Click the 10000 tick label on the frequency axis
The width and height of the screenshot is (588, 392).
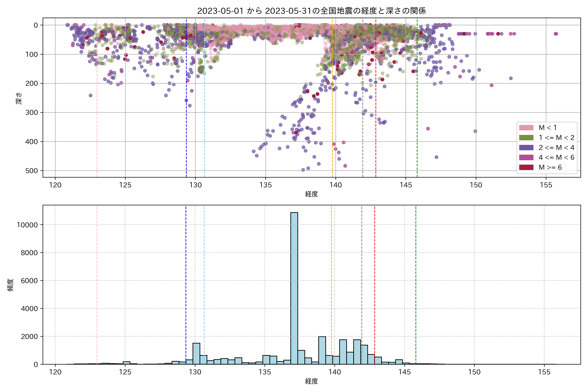click(x=27, y=225)
